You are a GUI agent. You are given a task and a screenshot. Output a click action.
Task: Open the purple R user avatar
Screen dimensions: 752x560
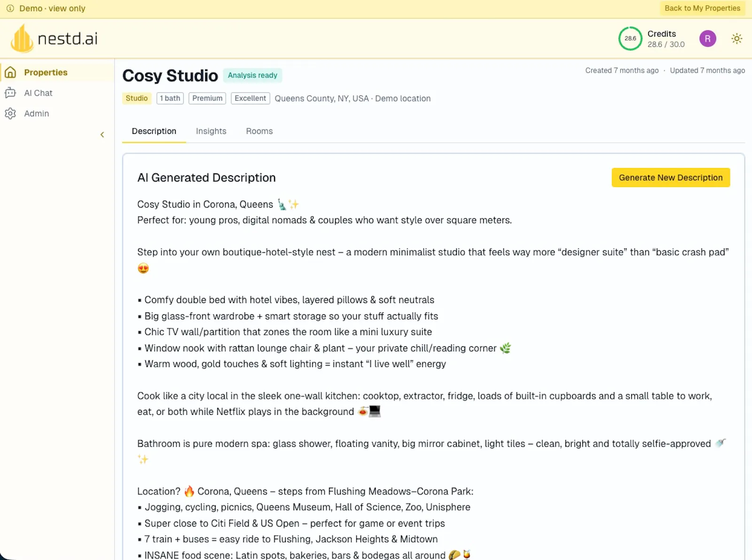tap(707, 39)
